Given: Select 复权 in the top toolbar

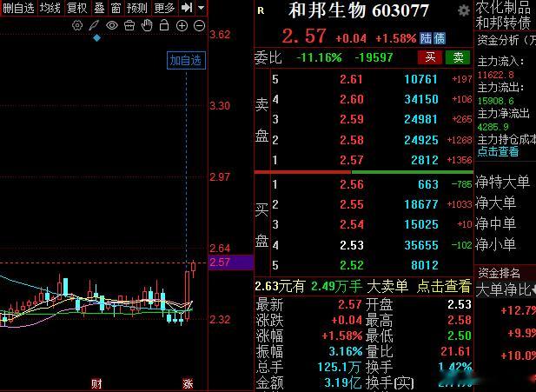Looking at the screenshot, I should click(77, 8).
